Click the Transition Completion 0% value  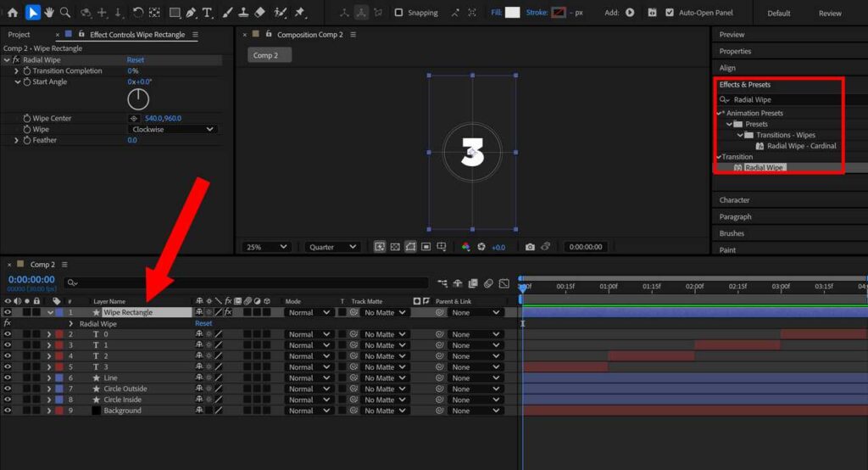pyautogui.click(x=133, y=71)
